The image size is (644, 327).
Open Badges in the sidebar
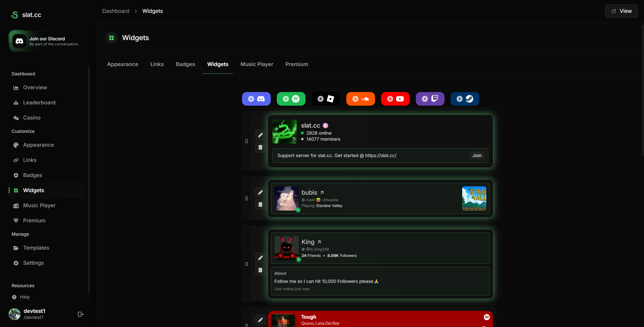point(47,175)
